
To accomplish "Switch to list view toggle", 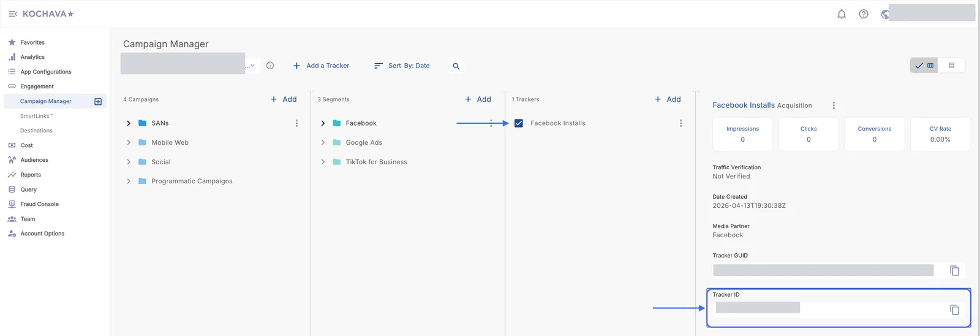I will click(951, 66).
